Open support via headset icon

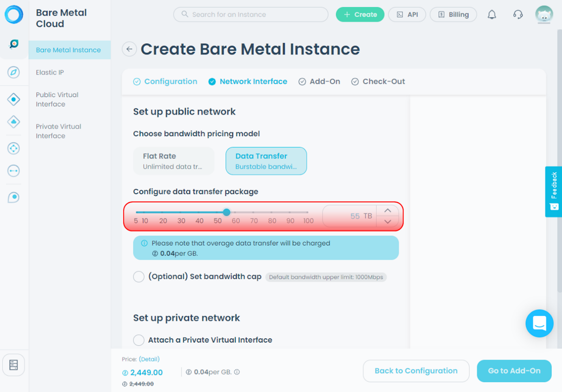518,15
